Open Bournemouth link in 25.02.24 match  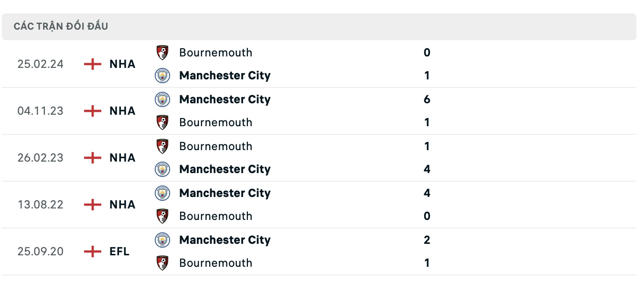coord(215,53)
